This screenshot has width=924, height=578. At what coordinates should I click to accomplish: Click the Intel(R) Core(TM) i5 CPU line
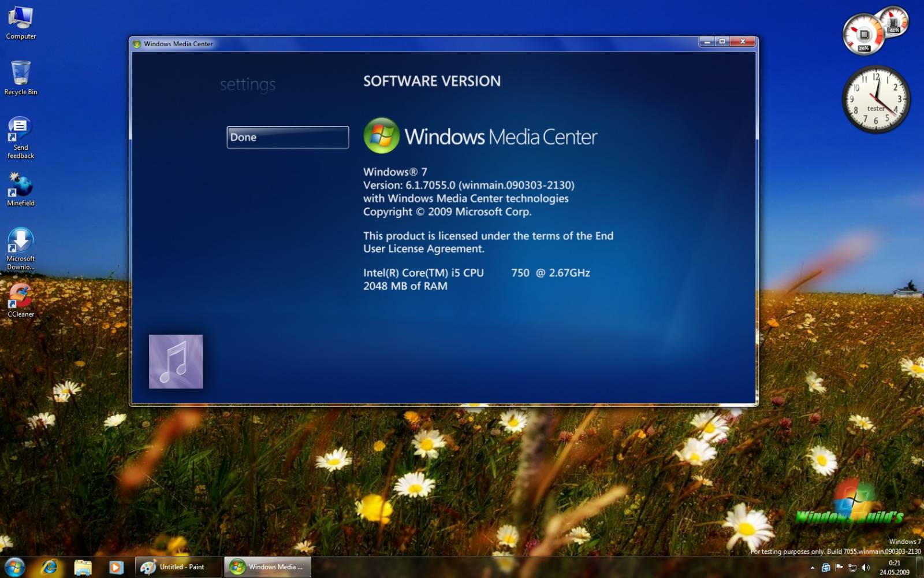(476, 273)
